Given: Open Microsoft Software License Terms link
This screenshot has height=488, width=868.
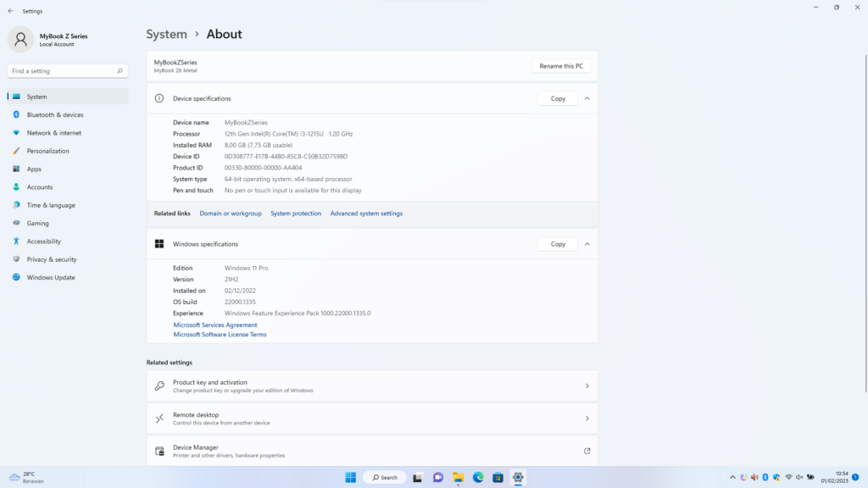Looking at the screenshot, I should click(220, 334).
